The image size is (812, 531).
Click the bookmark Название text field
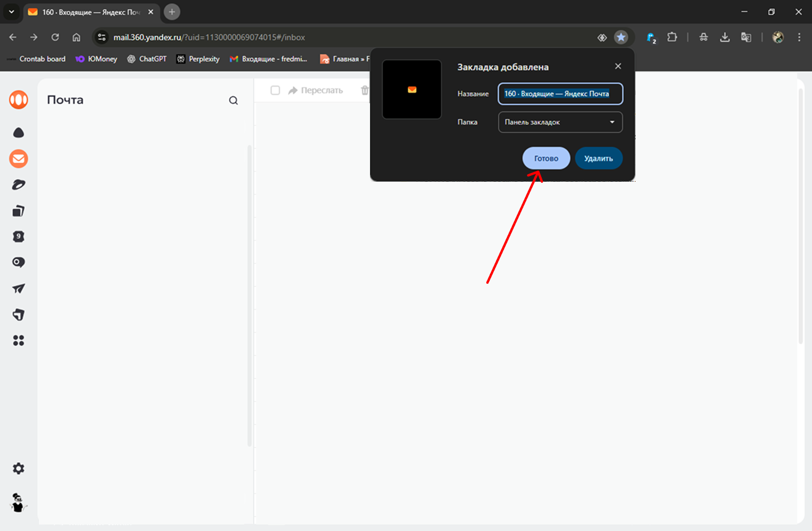coord(560,94)
